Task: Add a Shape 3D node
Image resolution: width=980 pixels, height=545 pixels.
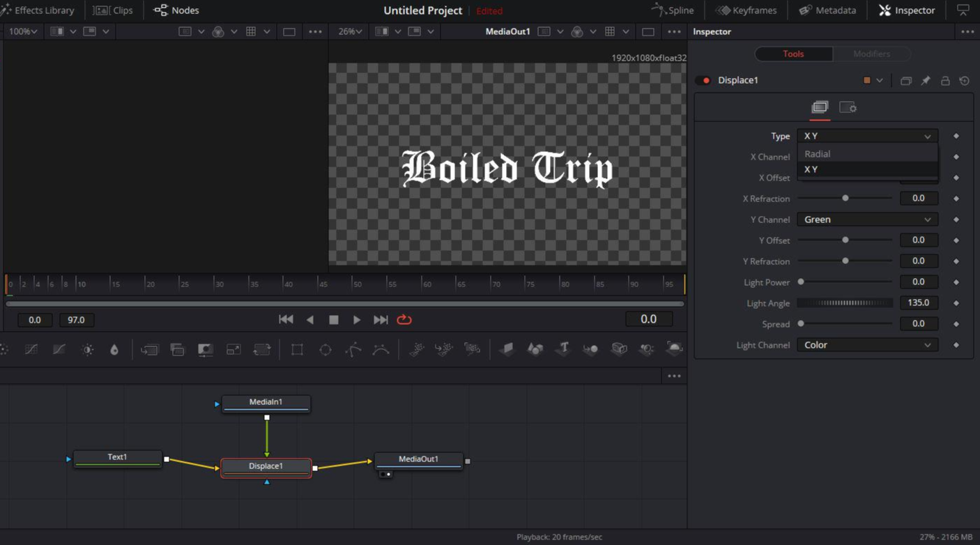Action: [x=535, y=349]
